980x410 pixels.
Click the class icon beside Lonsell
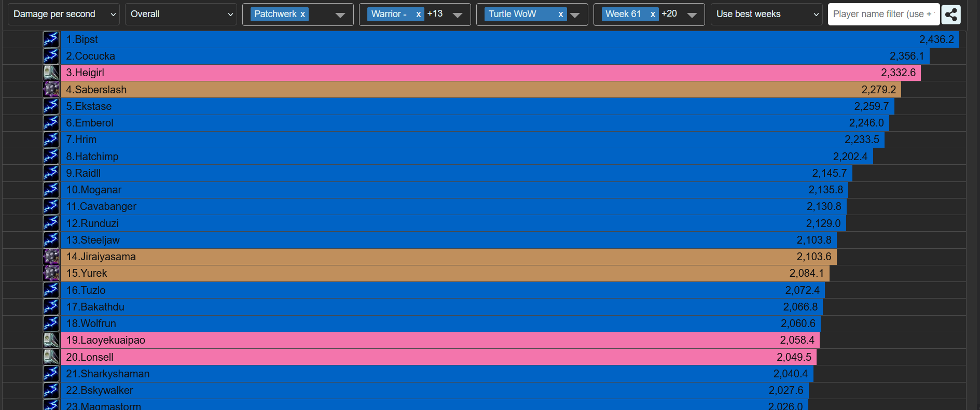point(51,357)
